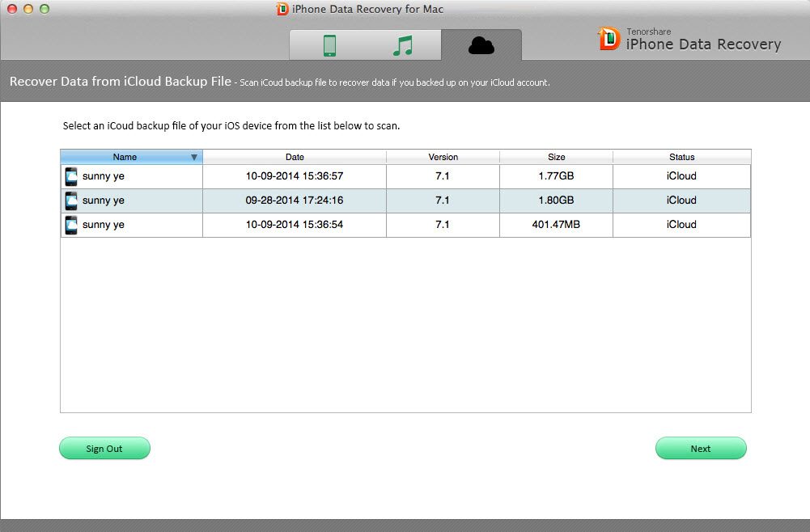The image size is (810, 532).
Task: Select the 'sunny ye' backup sized 1.80GB
Action: point(405,201)
